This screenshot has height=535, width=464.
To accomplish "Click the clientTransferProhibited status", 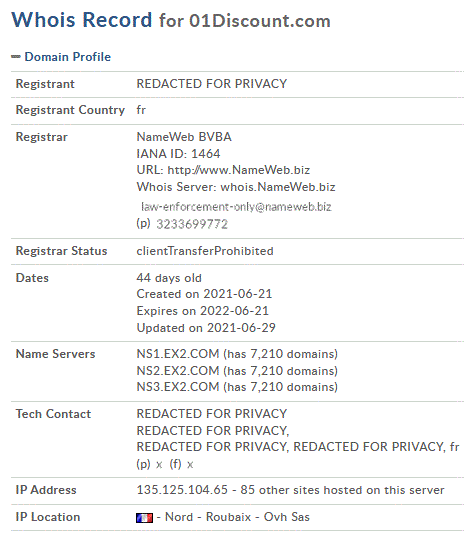I will (205, 251).
